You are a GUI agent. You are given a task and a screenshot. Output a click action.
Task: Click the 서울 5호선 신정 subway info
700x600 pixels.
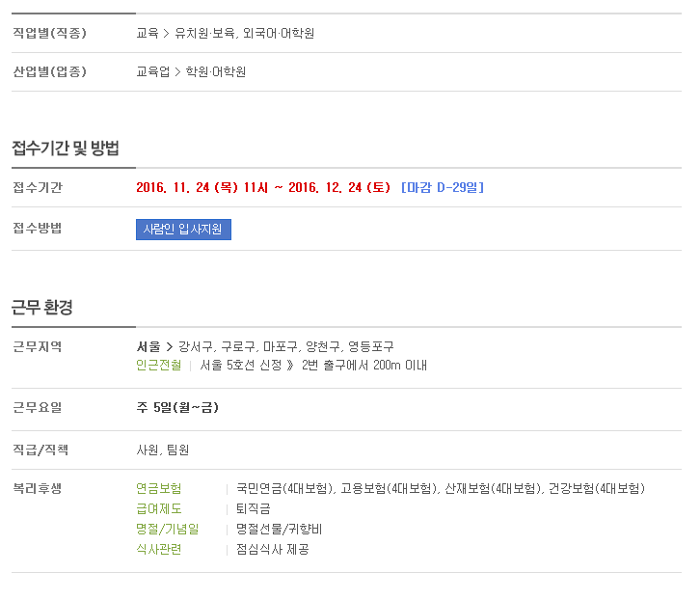pos(241,365)
